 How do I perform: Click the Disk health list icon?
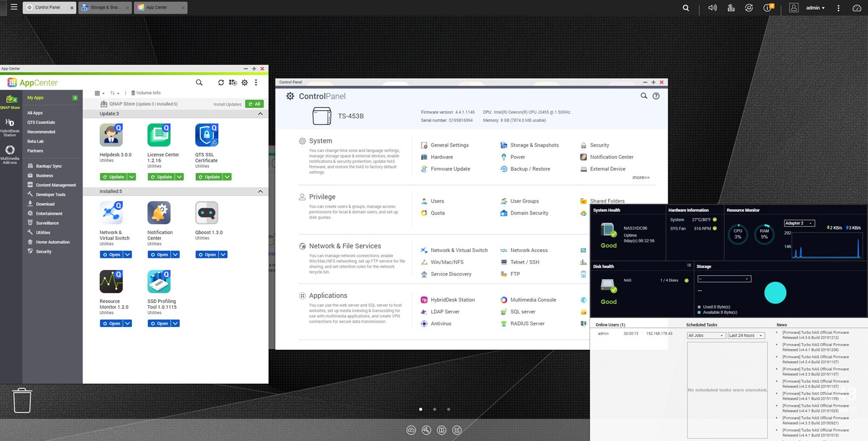[689, 266]
